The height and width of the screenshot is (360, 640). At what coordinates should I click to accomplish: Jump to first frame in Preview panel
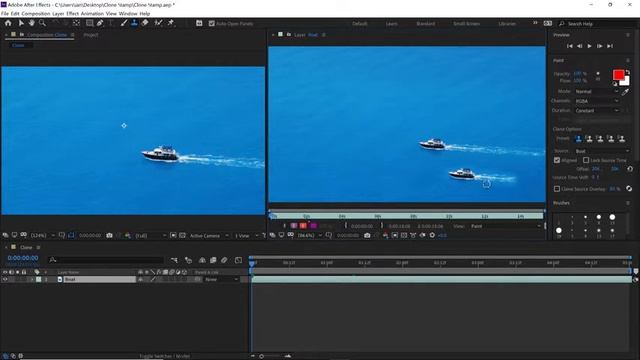tap(570, 46)
